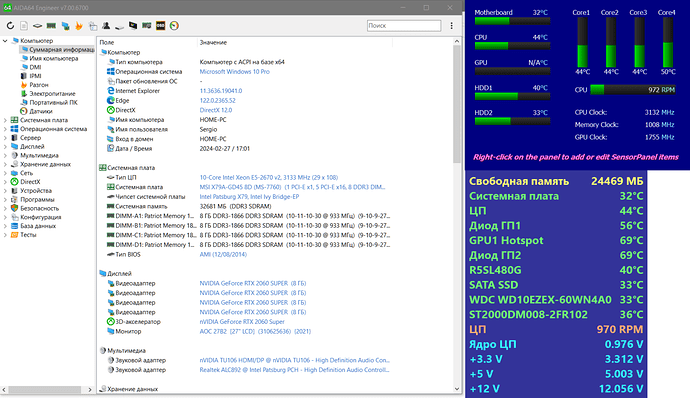Open the three-dots options menu
Viewport: 690px width, 398px height.
click(451, 26)
